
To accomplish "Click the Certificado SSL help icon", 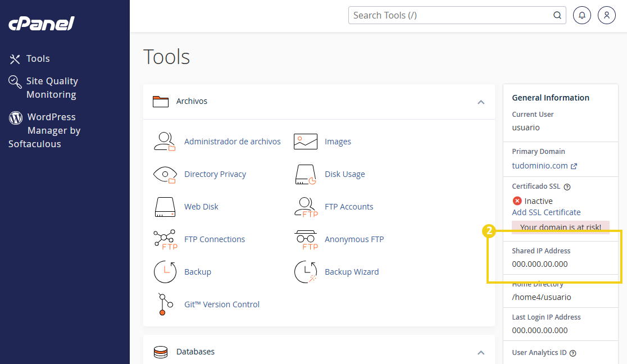I will (x=567, y=187).
